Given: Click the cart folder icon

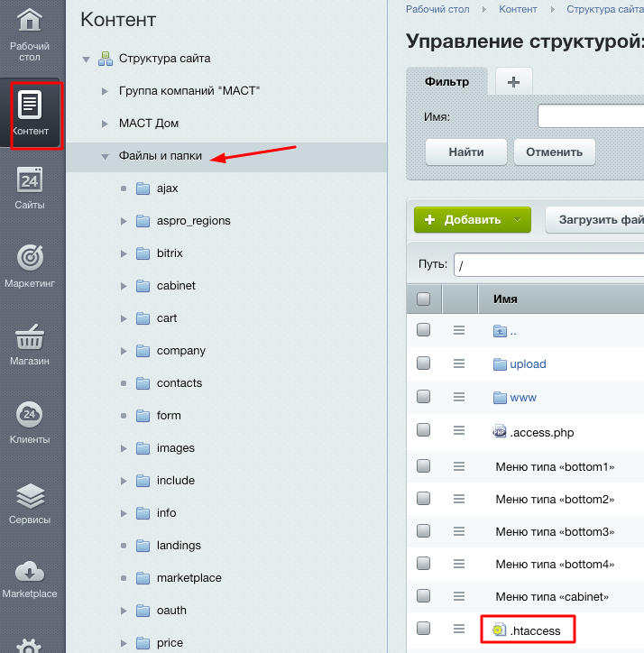Looking at the screenshot, I should [143, 318].
